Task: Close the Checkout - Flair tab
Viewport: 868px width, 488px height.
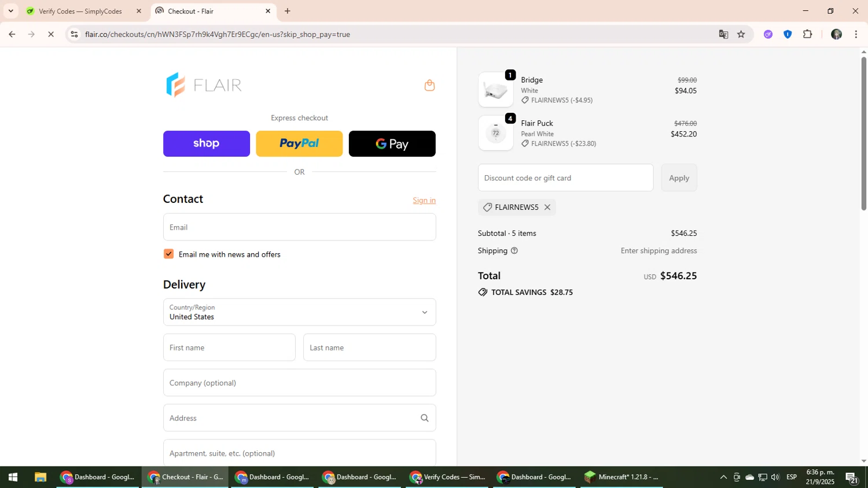Action: pos(268,11)
